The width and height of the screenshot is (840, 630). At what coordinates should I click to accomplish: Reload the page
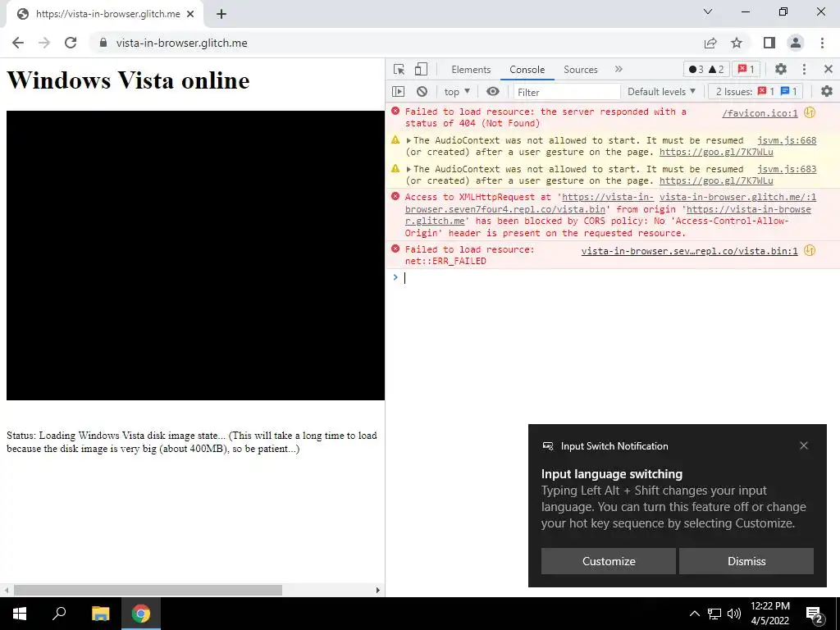coord(71,43)
